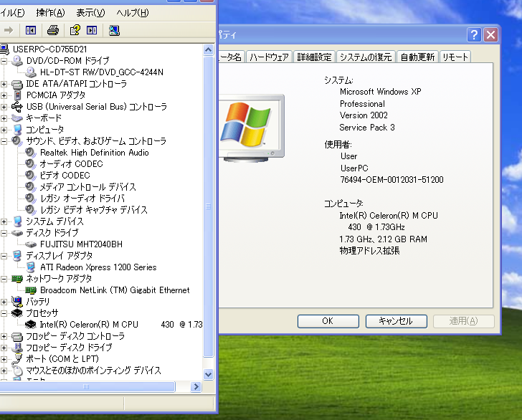
Task: Expand the IDE ATA/ATAPI コントローラ node
Action: click(x=4, y=84)
